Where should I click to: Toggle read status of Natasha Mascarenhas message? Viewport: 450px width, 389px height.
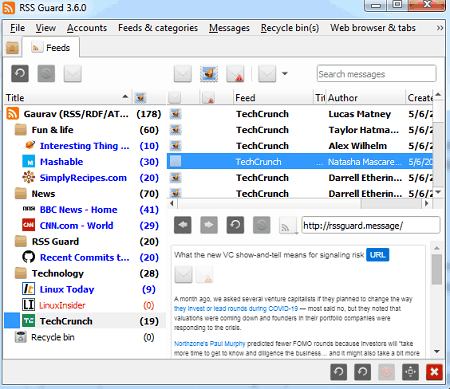point(175,162)
